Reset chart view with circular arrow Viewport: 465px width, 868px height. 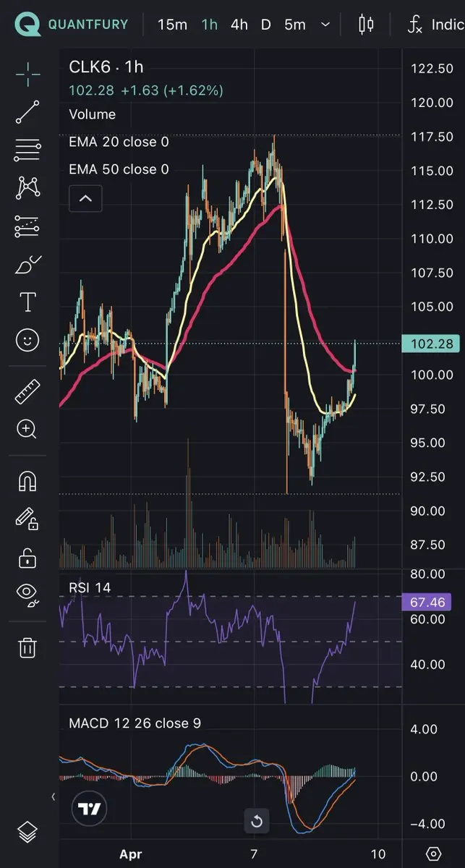256,822
